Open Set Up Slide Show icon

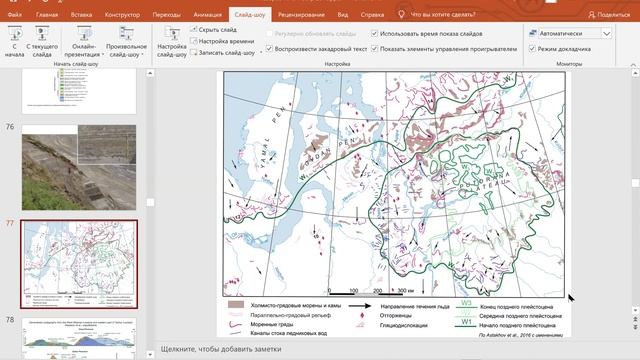click(172, 33)
